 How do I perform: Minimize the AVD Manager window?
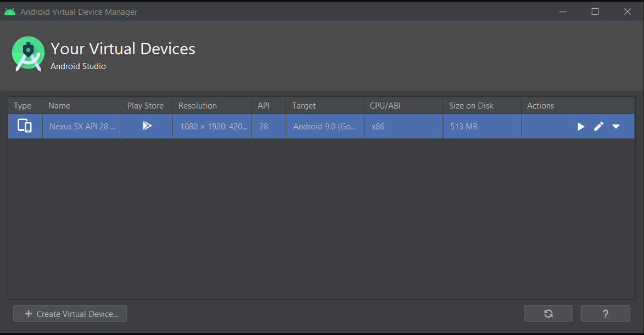pos(563,12)
